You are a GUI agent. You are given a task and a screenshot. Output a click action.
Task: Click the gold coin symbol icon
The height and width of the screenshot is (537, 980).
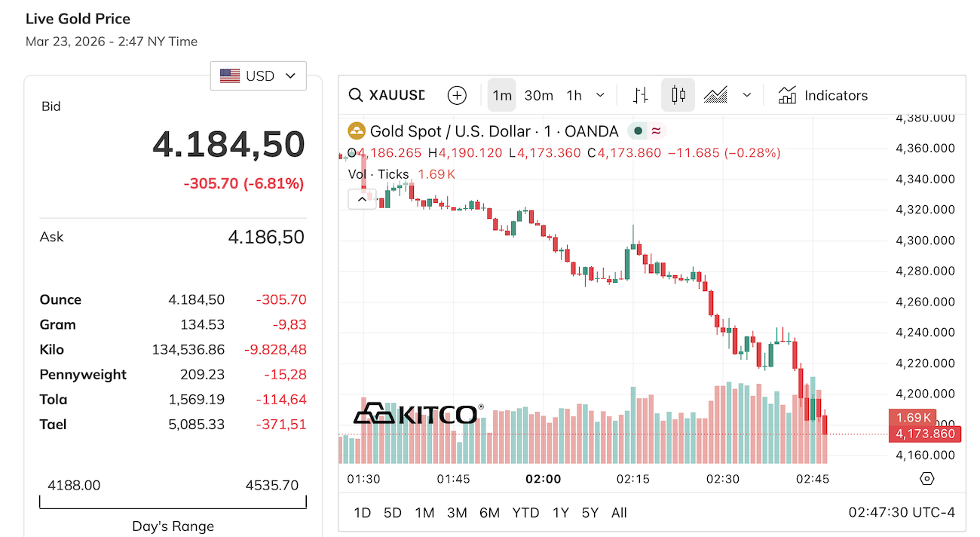click(356, 131)
